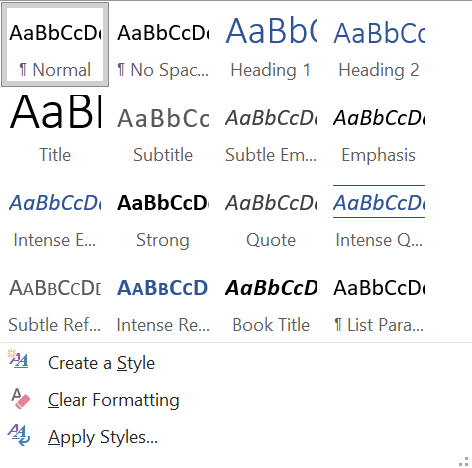This screenshot has height=468, width=472.
Task: Apply the Book Title style
Action: [271, 300]
